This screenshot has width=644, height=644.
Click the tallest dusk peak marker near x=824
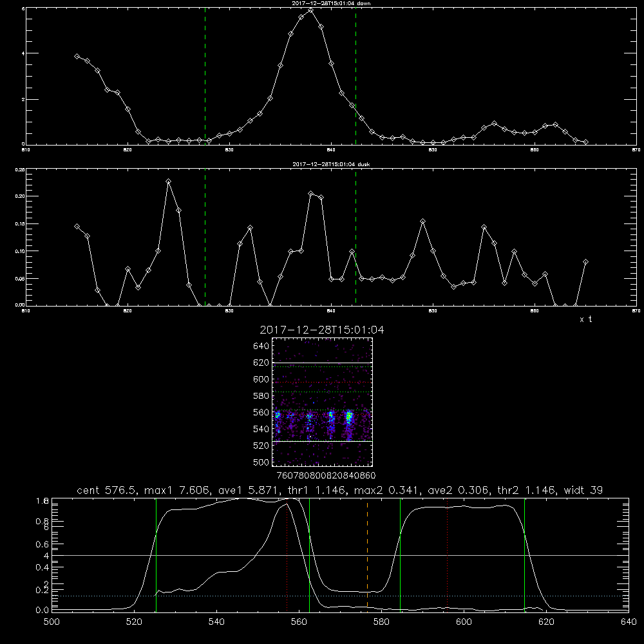pyautogui.click(x=168, y=181)
